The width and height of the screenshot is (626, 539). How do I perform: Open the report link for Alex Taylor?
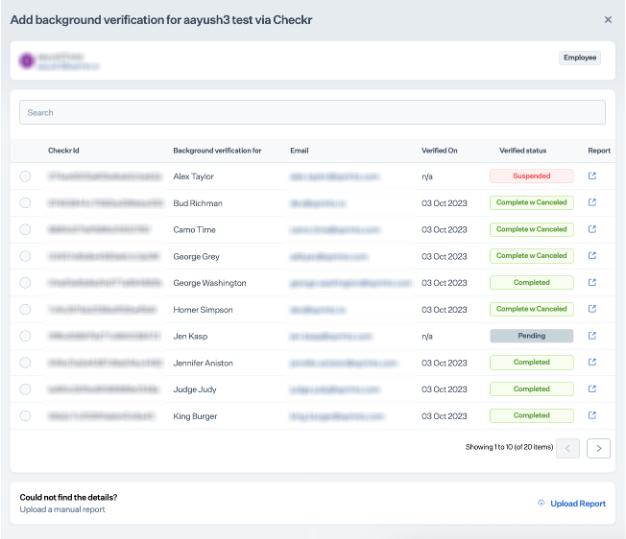[592, 176]
